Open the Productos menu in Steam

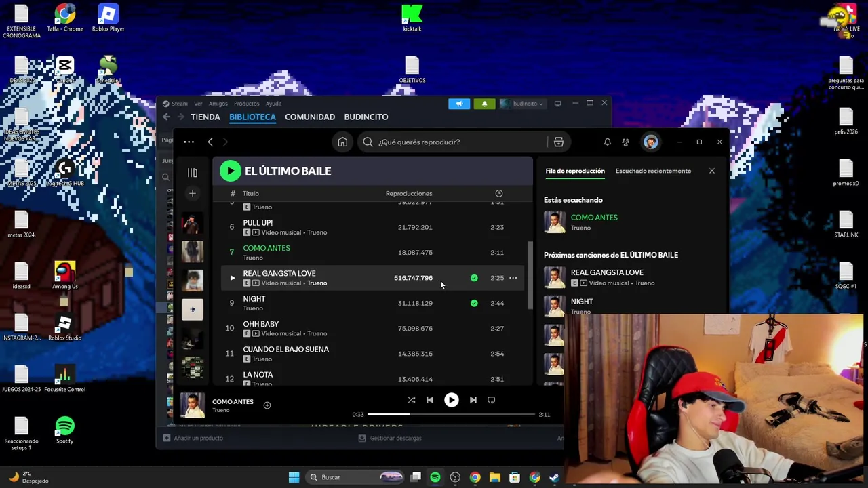(246, 104)
